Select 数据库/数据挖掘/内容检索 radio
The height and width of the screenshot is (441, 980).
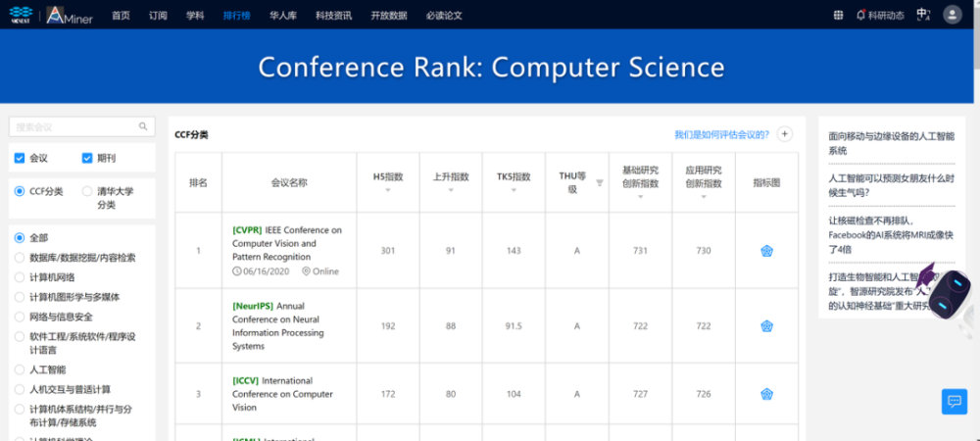(20, 258)
